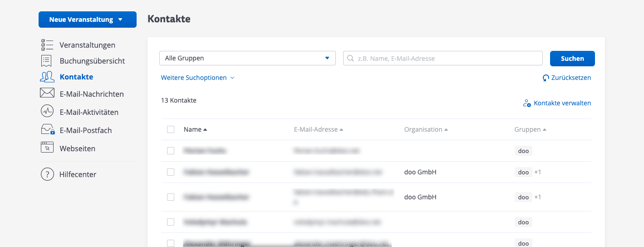Focus the name or email search field
The height and width of the screenshot is (247, 644).
[447, 58]
